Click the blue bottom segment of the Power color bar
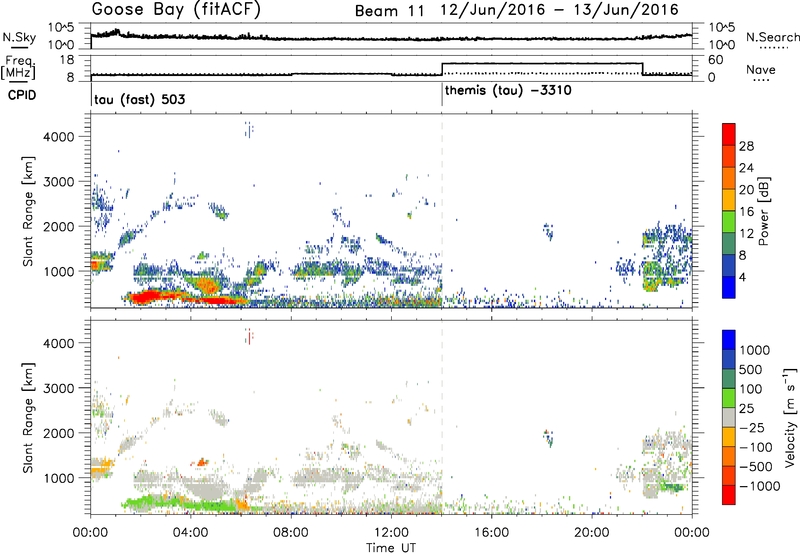This screenshot has height=554, width=800. pyautogui.click(x=729, y=287)
